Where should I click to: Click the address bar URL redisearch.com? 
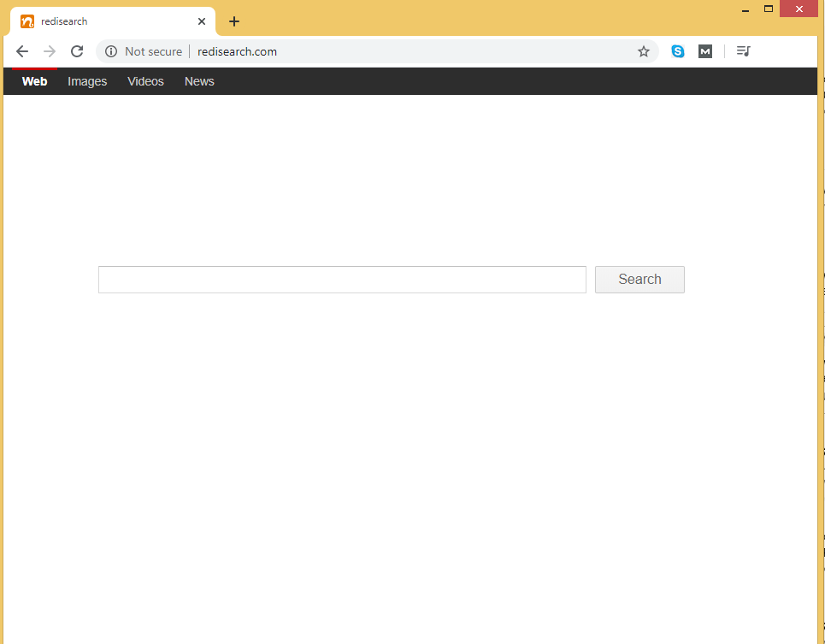point(238,51)
